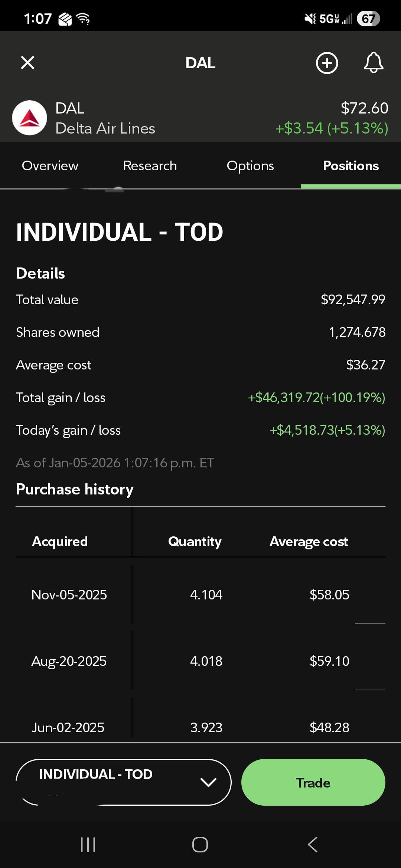The image size is (401, 868).
Task: Open the Options tab
Action: [250, 166]
